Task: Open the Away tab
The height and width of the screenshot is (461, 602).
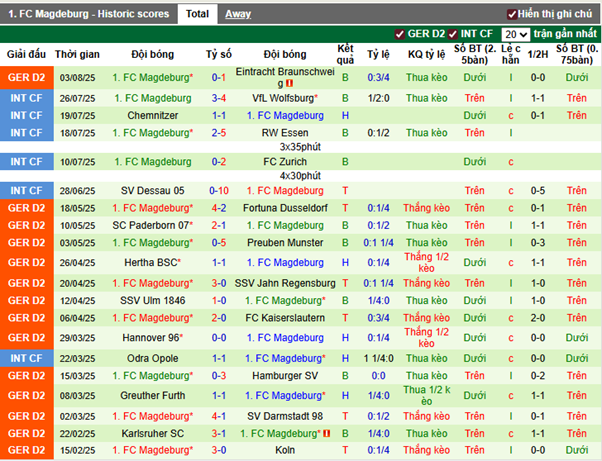Action: click(x=238, y=14)
